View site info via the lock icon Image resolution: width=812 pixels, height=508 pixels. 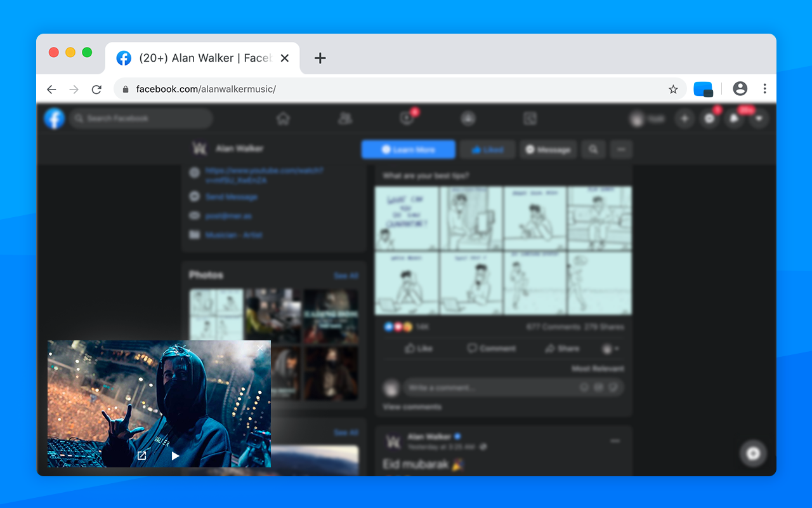(126, 90)
